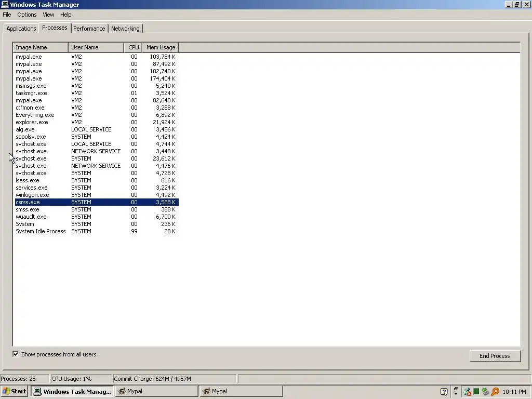Select the lsass.exe process
This screenshot has width=532, height=399.
[x=96, y=180]
